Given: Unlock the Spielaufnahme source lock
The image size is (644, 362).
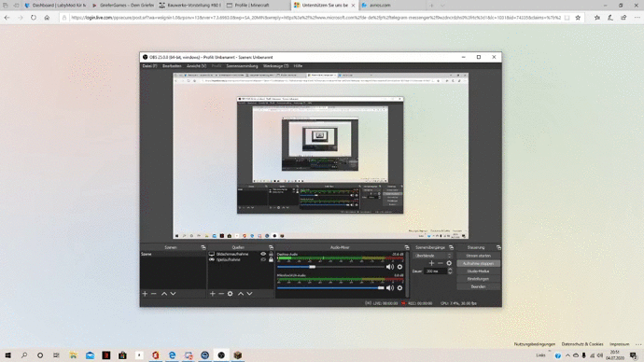Looking at the screenshot, I should click(x=271, y=259).
